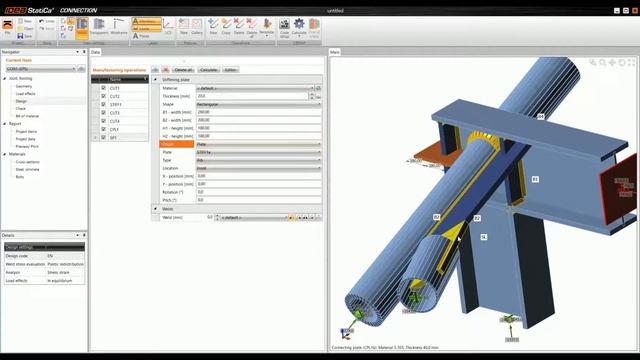Click the Calculate button in data panel
Image resolution: width=640 pixels, height=360 pixels.
[209, 70]
